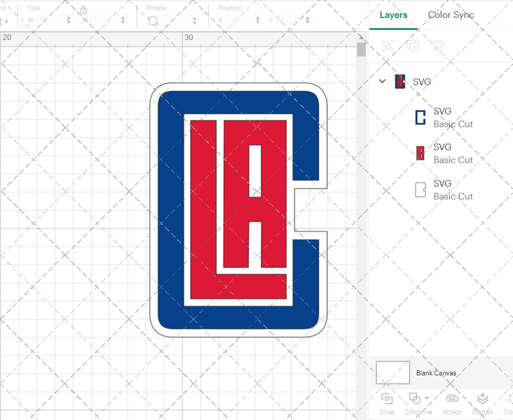Image resolution: width=513 pixels, height=420 pixels.
Task: Select the blue C shape layer thumbnail
Action: 421,117
